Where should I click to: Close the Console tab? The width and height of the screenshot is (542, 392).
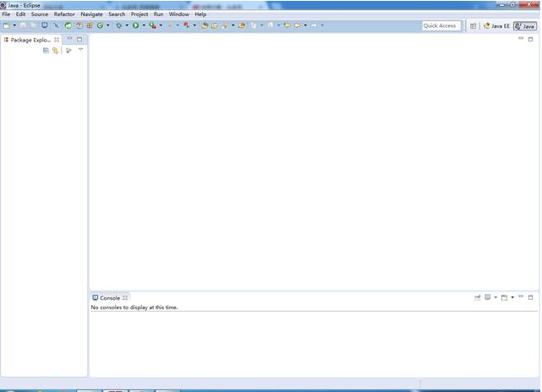(x=125, y=298)
